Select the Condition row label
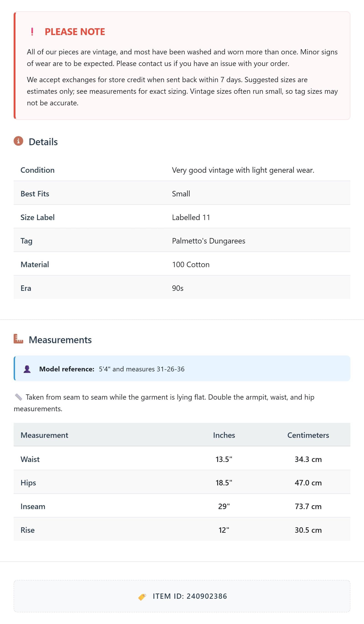364x624 pixels. click(37, 170)
